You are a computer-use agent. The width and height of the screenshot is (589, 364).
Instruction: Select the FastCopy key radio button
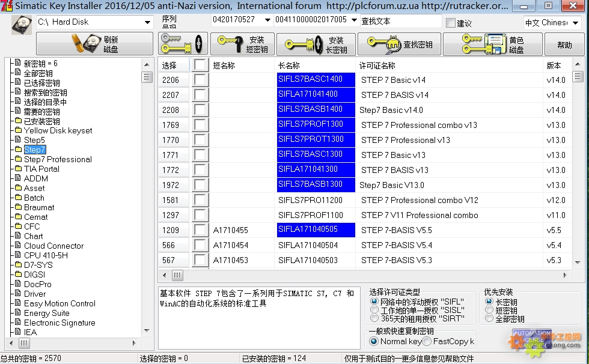point(427,341)
